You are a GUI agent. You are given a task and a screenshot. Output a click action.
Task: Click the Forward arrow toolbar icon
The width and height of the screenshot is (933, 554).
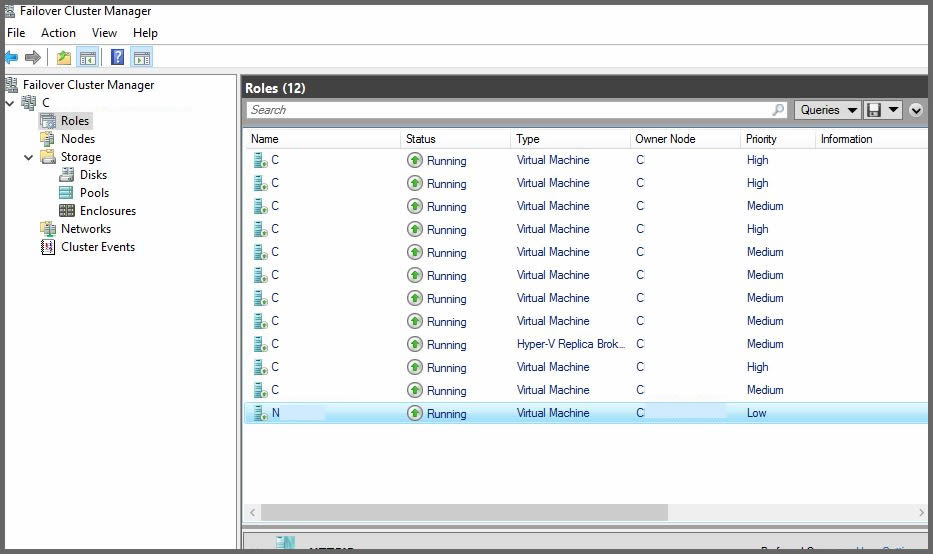[x=33, y=58]
